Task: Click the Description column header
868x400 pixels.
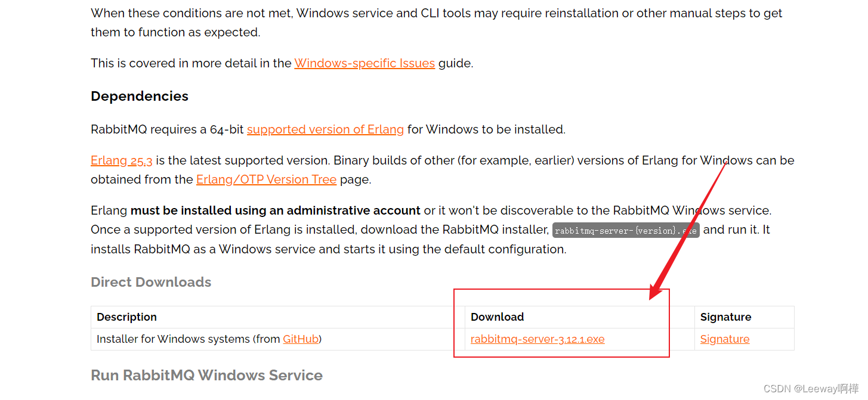Action: coord(126,317)
